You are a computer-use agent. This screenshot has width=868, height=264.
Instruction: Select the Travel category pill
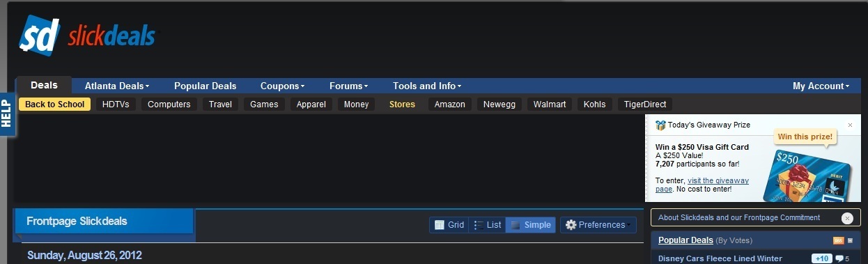pos(221,104)
